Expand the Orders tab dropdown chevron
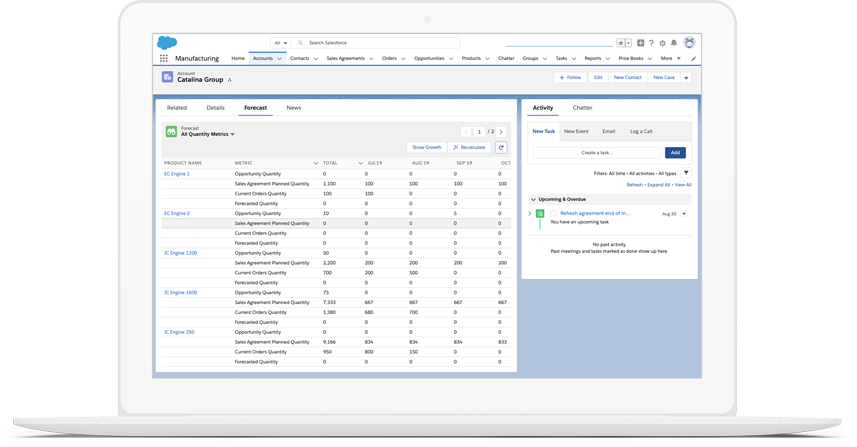The width and height of the screenshot is (857, 447). (403, 58)
